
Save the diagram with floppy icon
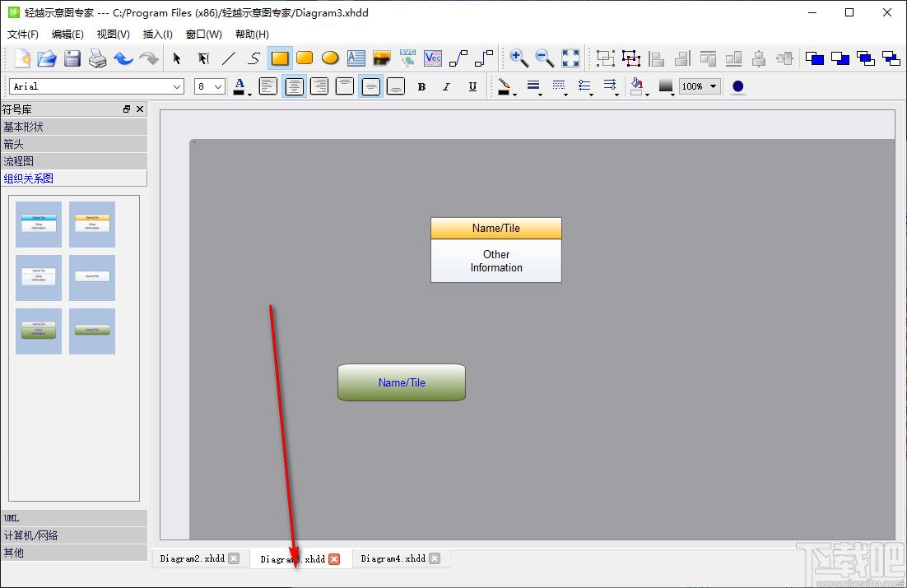72,58
